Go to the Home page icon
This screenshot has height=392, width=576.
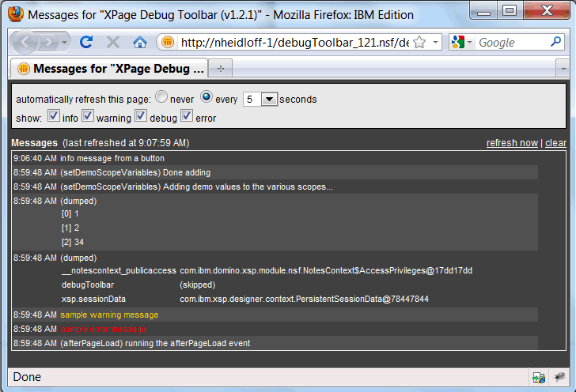139,43
